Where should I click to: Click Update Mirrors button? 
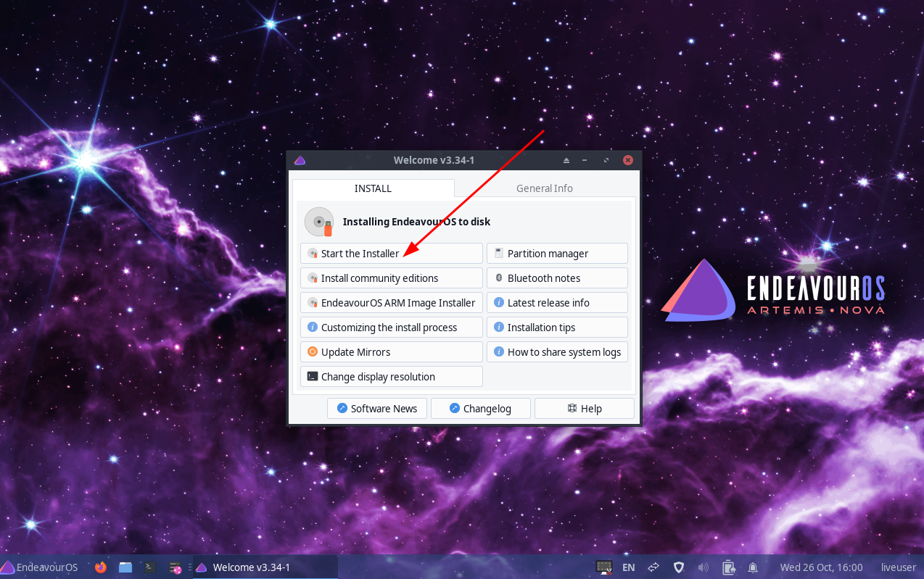point(391,352)
